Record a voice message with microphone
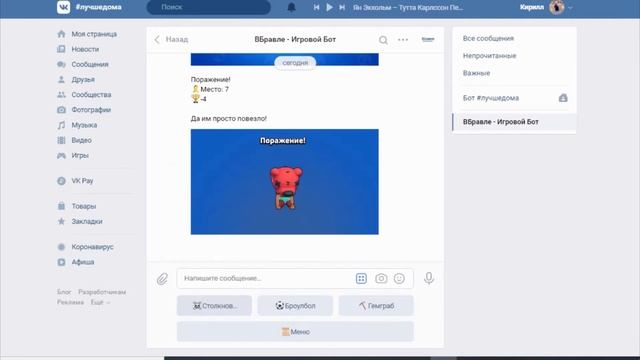The height and width of the screenshot is (360, 640). [x=429, y=278]
